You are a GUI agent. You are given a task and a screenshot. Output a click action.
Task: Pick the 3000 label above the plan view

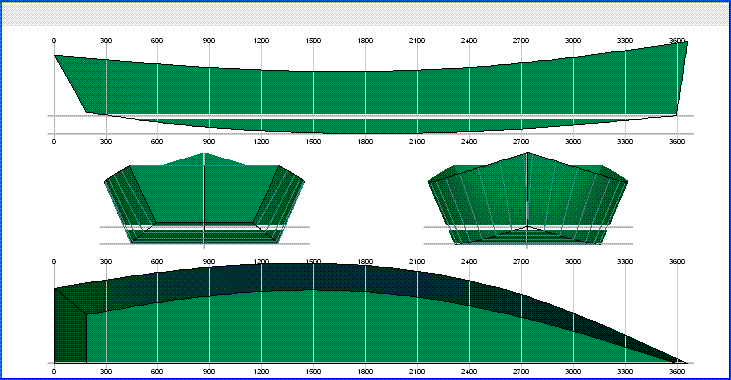click(x=573, y=262)
